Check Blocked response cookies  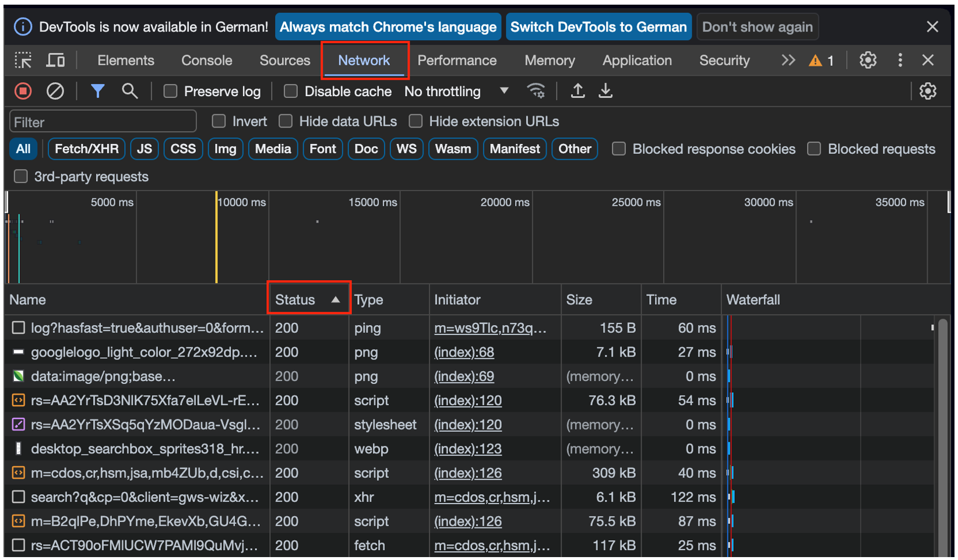[x=619, y=149]
